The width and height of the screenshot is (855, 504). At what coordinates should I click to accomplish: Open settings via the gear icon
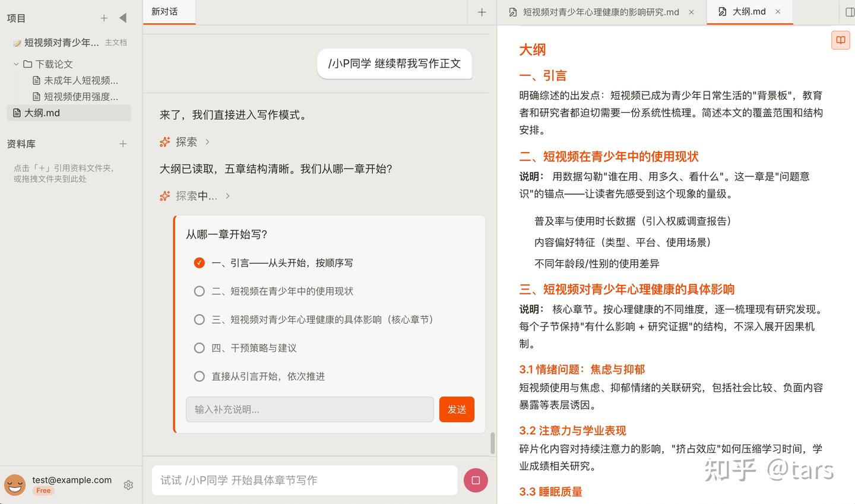tap(128, 485)
